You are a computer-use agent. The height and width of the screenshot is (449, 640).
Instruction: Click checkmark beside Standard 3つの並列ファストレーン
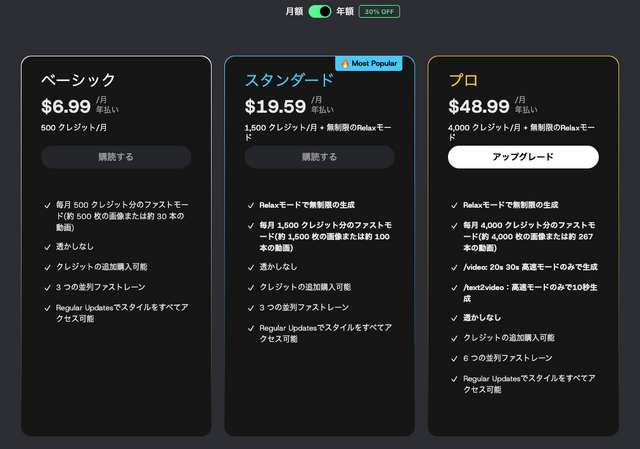251,308
